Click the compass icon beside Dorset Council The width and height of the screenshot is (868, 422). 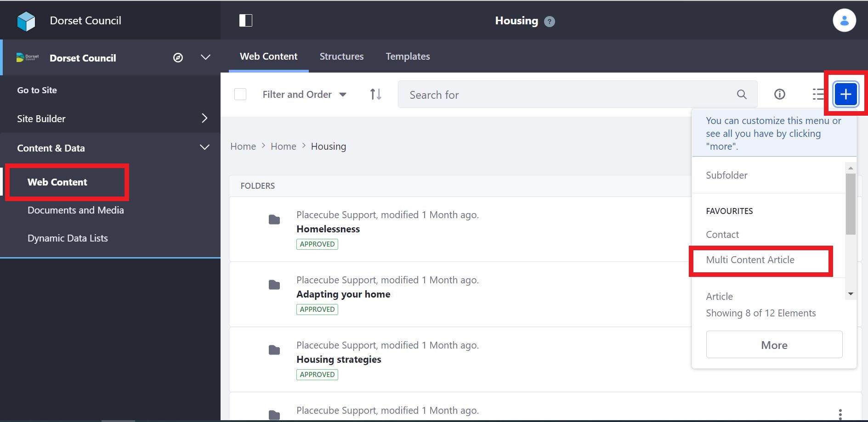(x=178, y=58)
